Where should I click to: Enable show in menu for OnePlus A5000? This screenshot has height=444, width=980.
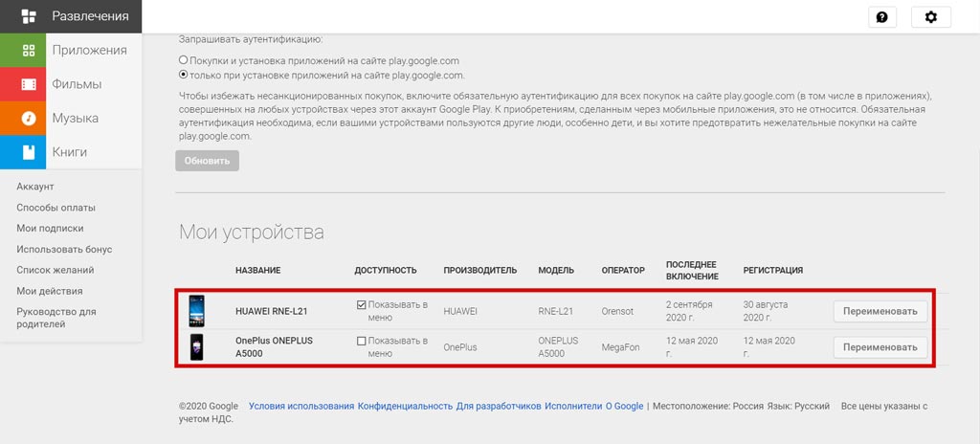click(x=361, y=342)
